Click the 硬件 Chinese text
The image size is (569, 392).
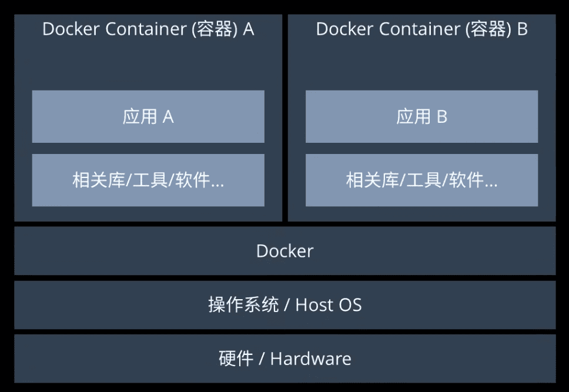pos(236,359)
